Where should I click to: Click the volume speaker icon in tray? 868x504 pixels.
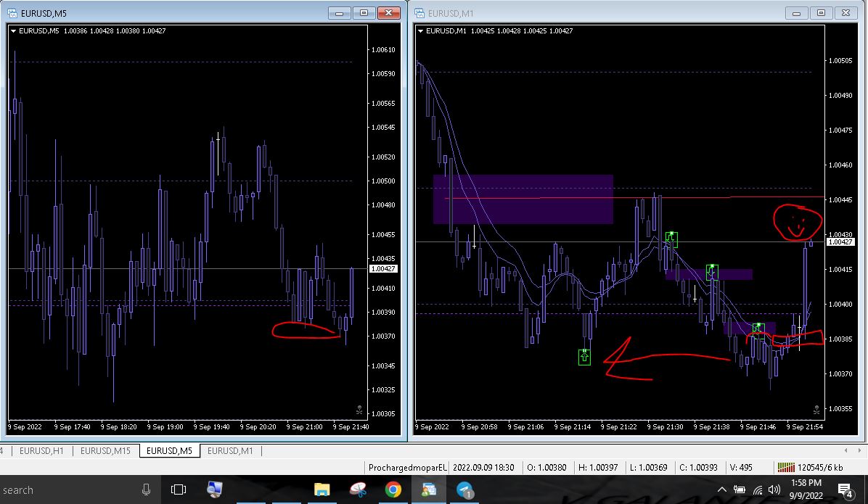(774, 489)
